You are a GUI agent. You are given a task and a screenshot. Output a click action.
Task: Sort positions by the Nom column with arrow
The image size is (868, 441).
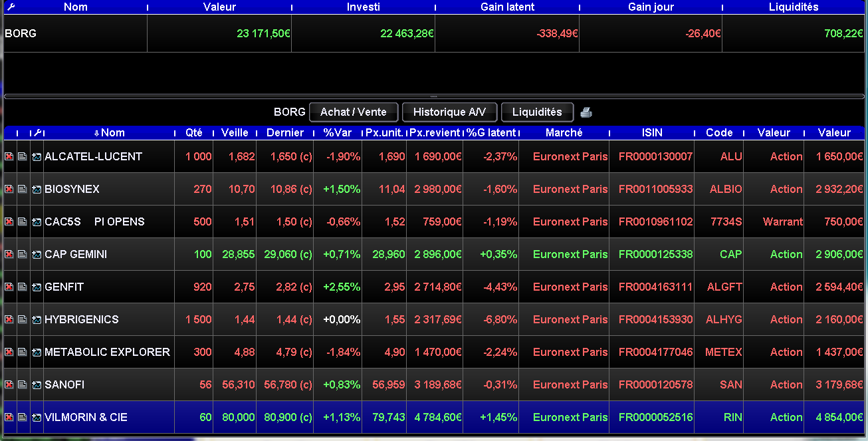point(109,132)
